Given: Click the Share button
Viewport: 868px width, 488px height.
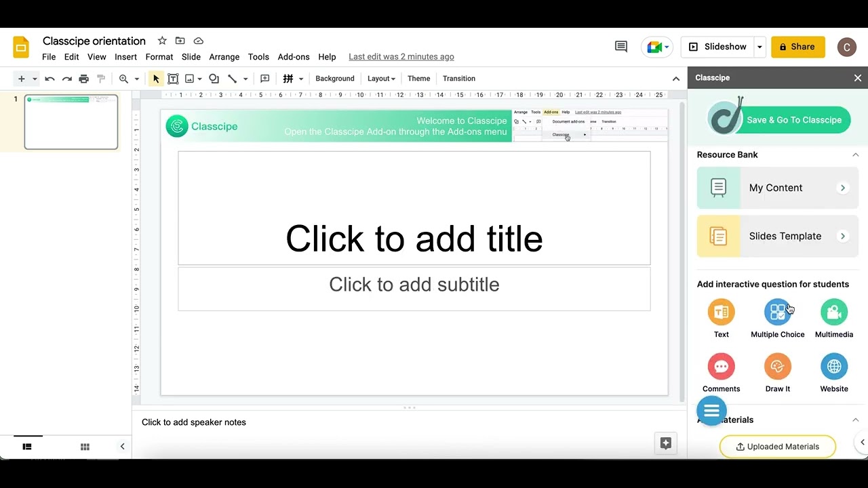Looking at the screenshot, I should (x=797, y=47).
